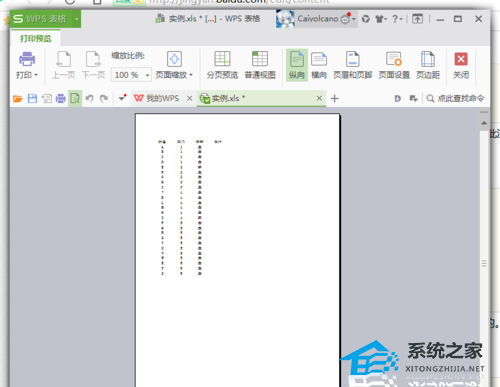The height and width of the screenshot is (387, 500).
Task: Click the export to PDF icon in quick toolbar
Action: [x=47, y=98]
